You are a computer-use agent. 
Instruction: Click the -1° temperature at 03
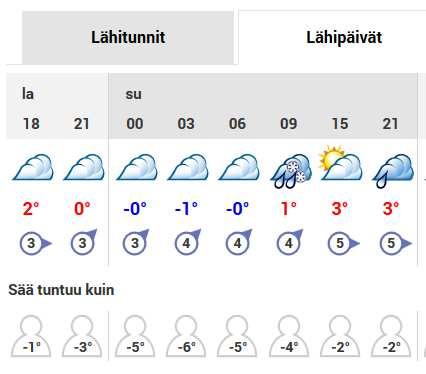186,209
